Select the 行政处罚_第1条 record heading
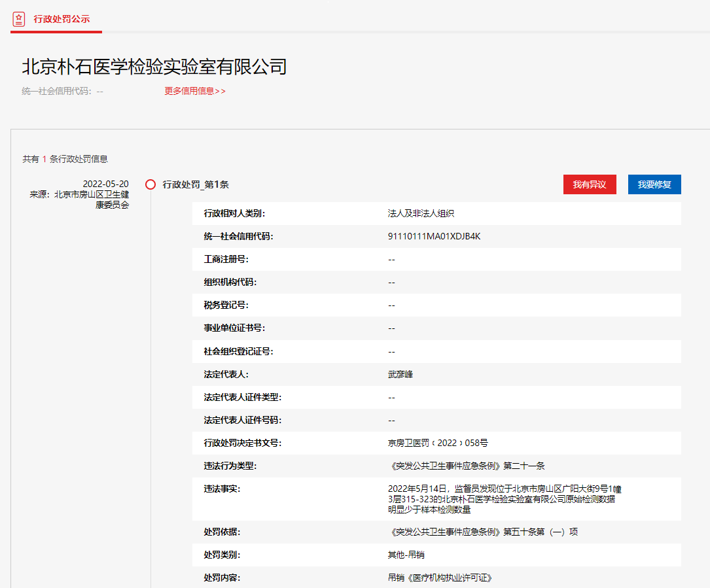This screenshot has height=588, width=710. 196,184
